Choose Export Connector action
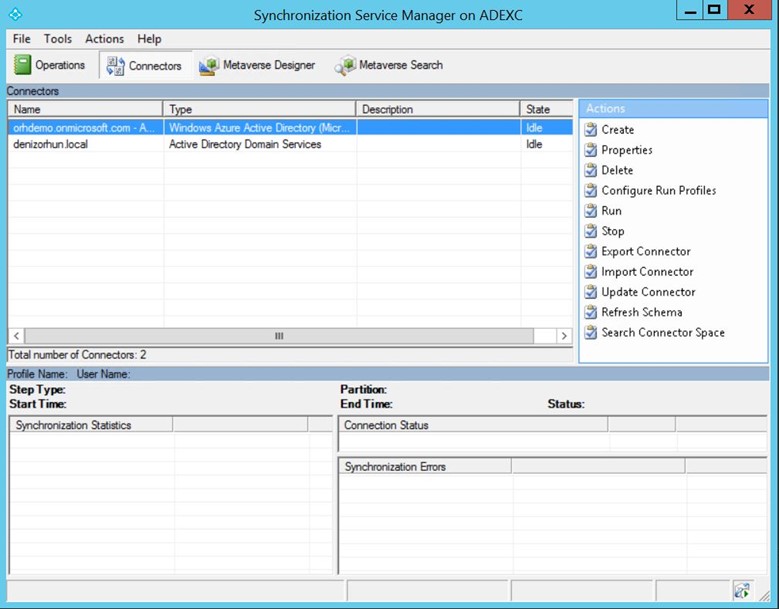Screen dimensions: 779x609 (x=646, y=251)
